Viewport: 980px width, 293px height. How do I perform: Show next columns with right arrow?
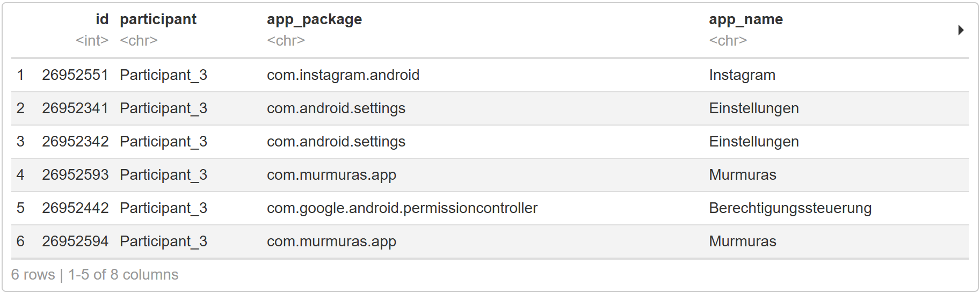(961, 30)
